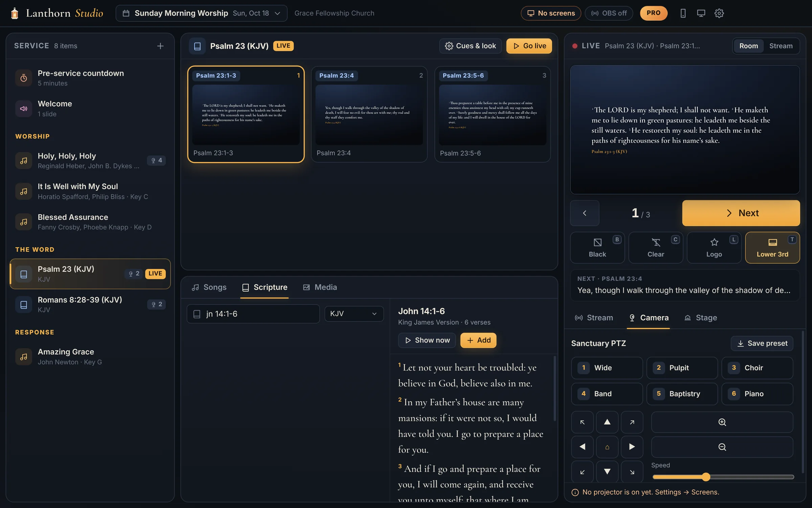Open the No screens selector
Screen dimensions: 812x508
[x=551, y=13]
